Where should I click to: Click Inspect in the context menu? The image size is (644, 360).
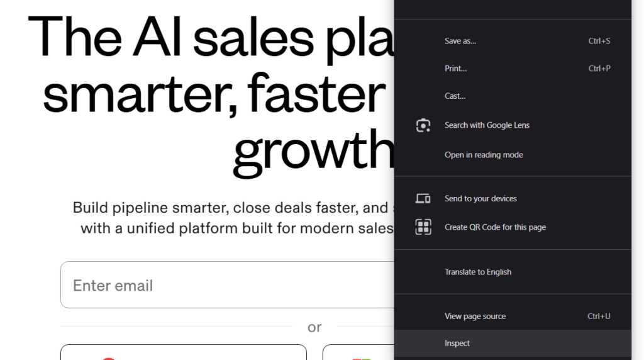[x=457, y=344]
